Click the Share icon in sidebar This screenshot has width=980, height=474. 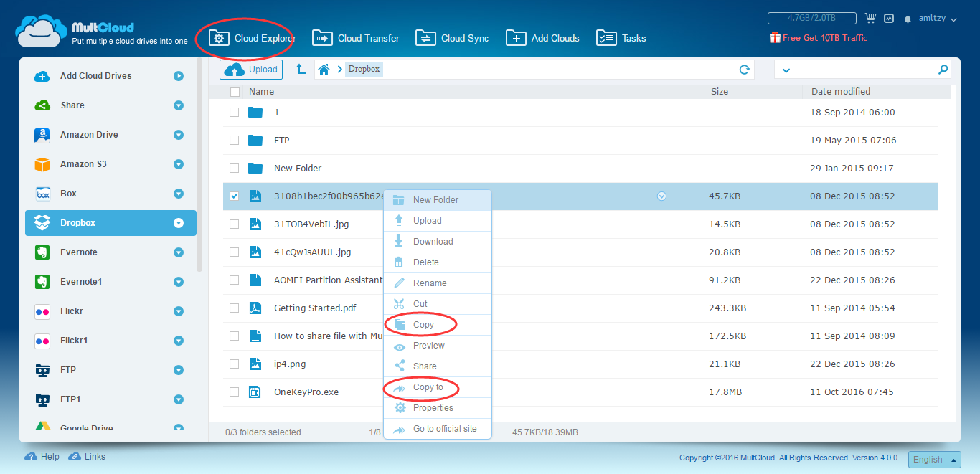point(42,105)
